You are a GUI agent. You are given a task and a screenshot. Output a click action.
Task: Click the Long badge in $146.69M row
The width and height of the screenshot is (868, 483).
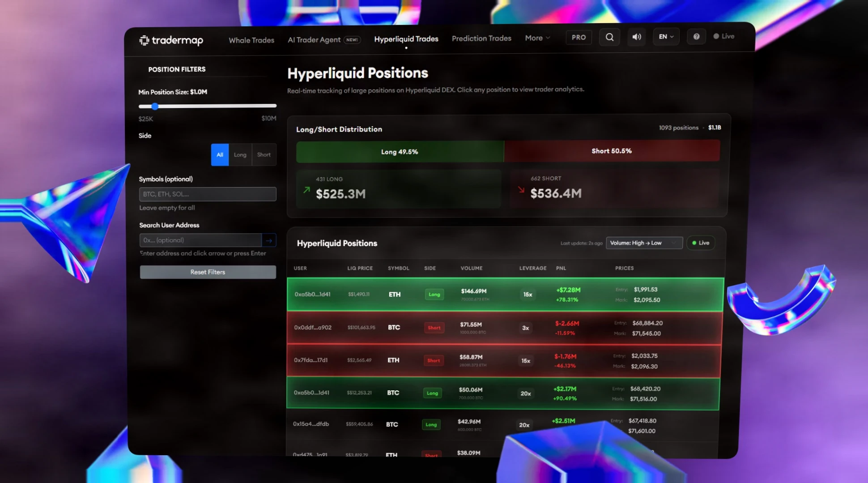click(x=434, y=295)
